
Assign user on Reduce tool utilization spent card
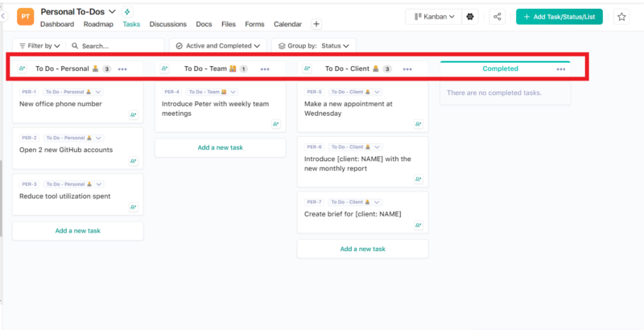pyautogui.click(x=133, y=207)
